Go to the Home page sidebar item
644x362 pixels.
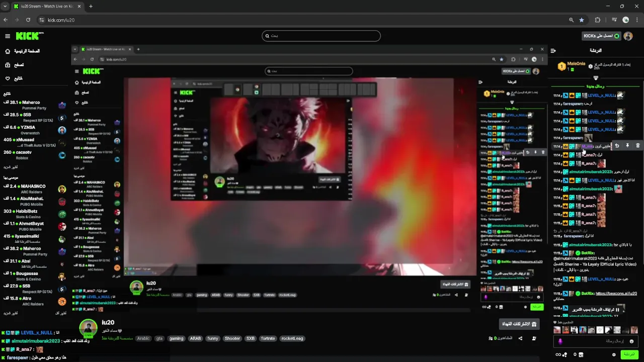point(22,51)
